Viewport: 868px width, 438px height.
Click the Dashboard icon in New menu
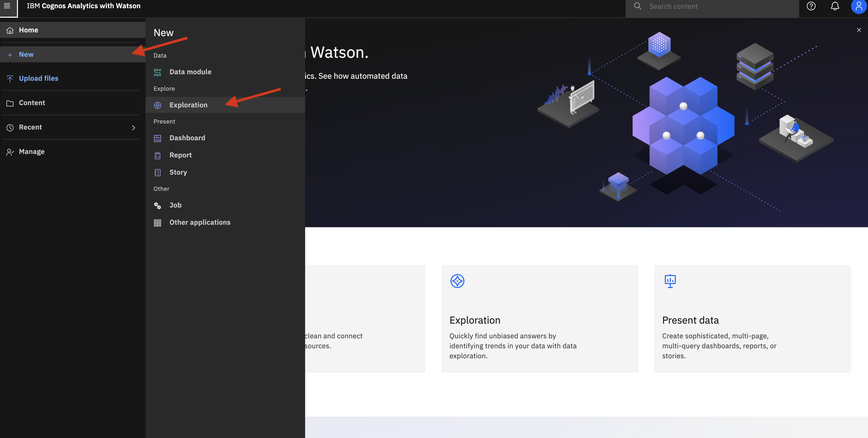tap(157, 138)
